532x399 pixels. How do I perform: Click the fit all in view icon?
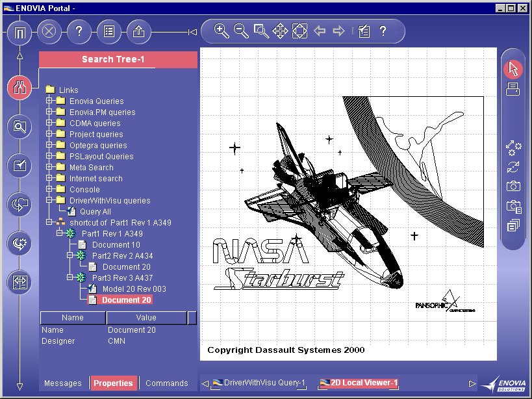pos(300,31)
